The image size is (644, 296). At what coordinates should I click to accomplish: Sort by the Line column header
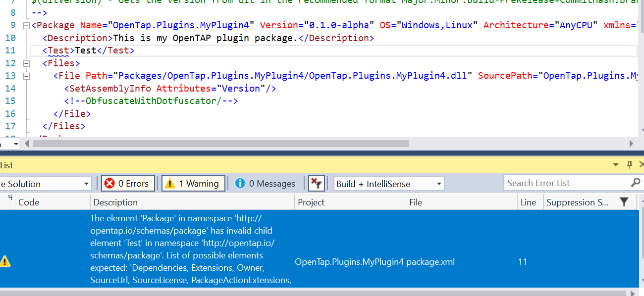coord(528,202)
